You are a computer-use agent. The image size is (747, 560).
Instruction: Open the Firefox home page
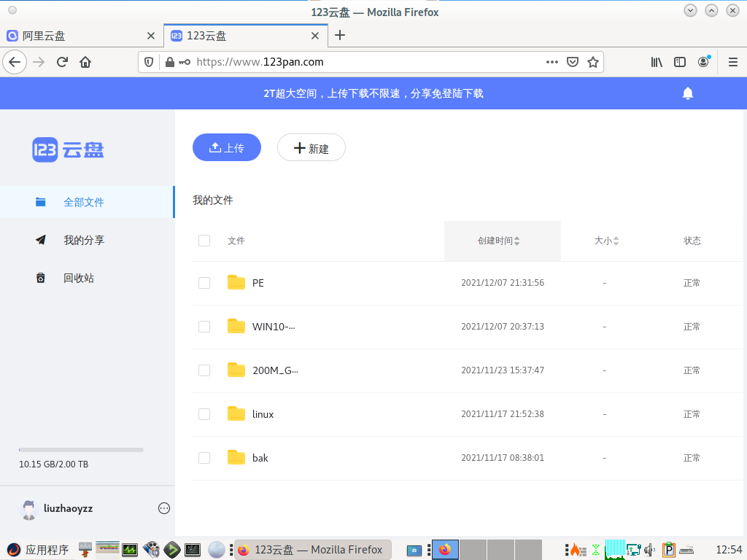pos(85,62)
